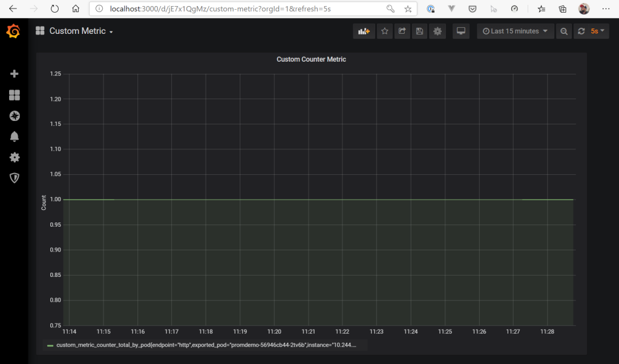Viewport: 619px width, 364px height.
Task: Save the dashboard with the disk icon
Action: 419,31
